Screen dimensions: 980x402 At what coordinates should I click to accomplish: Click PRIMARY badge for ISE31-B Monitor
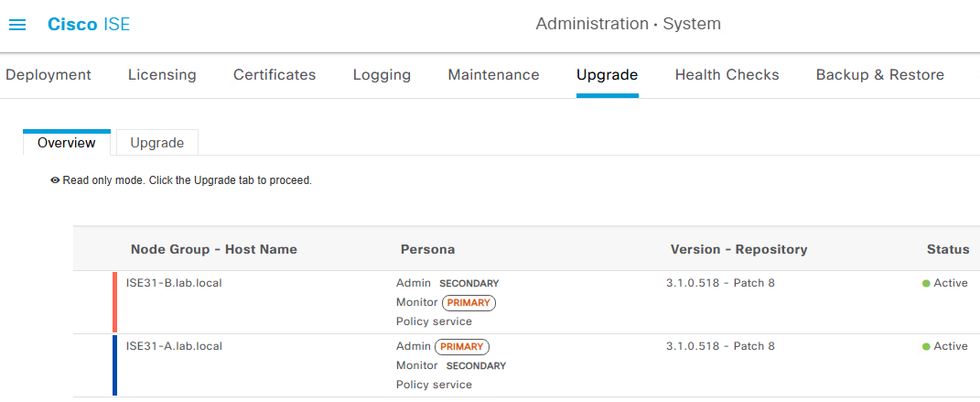[x=468, y=302]
